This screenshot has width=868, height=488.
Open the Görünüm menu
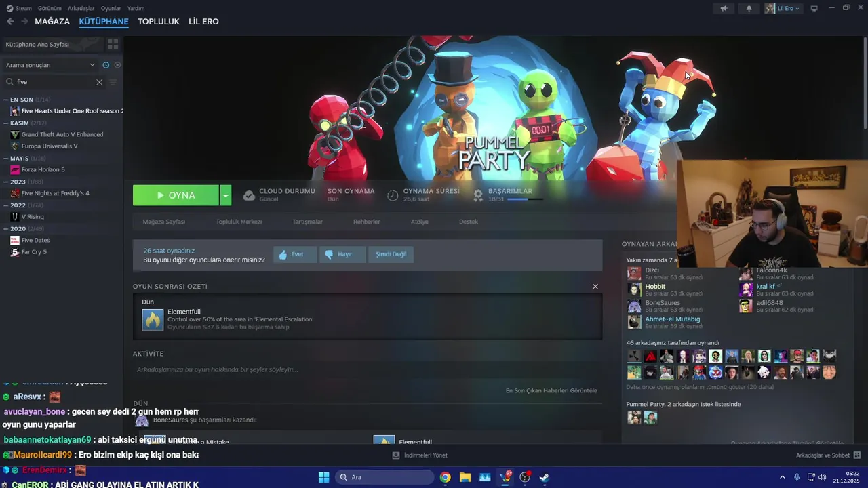[x=50, y=8]
